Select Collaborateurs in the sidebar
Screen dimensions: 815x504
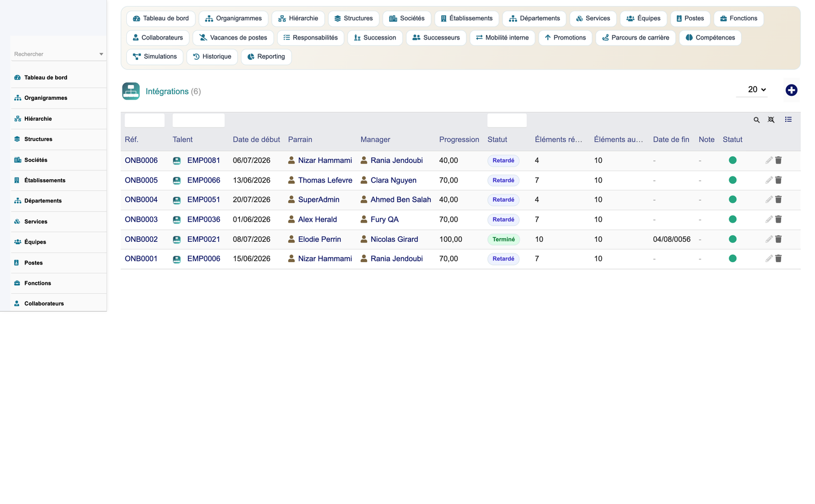click(59, 304)
